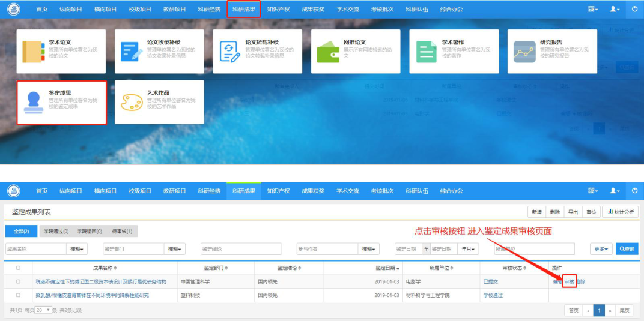Open the 鉴定成果 stamp icon
The image size is (644, 321).
34,102
